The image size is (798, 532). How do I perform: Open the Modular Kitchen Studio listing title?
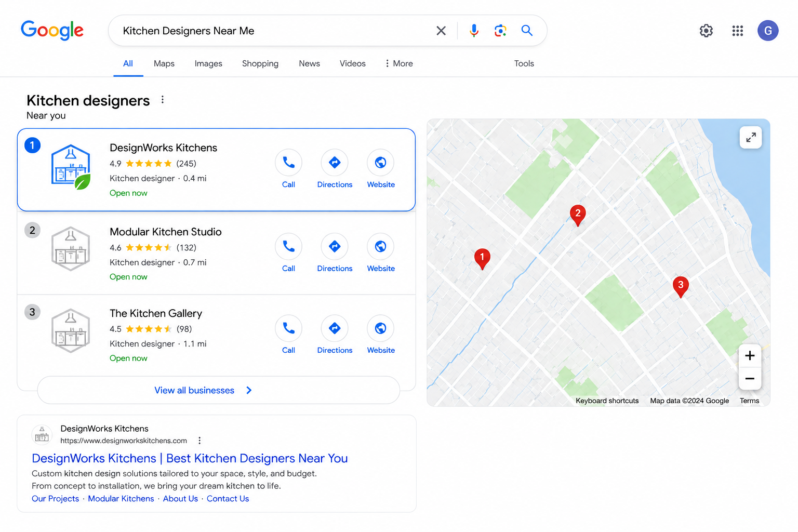coord(165,232)
